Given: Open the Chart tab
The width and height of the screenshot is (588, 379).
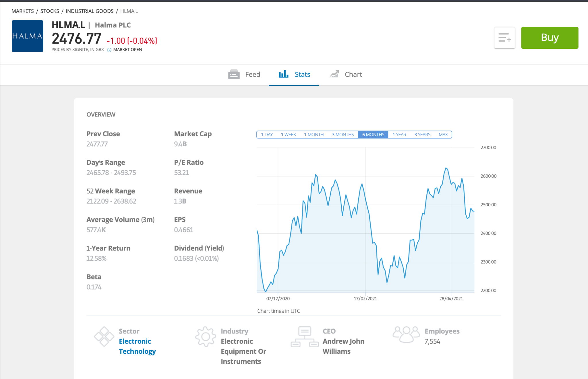Looking at the screenshot, I should point(346,75).
